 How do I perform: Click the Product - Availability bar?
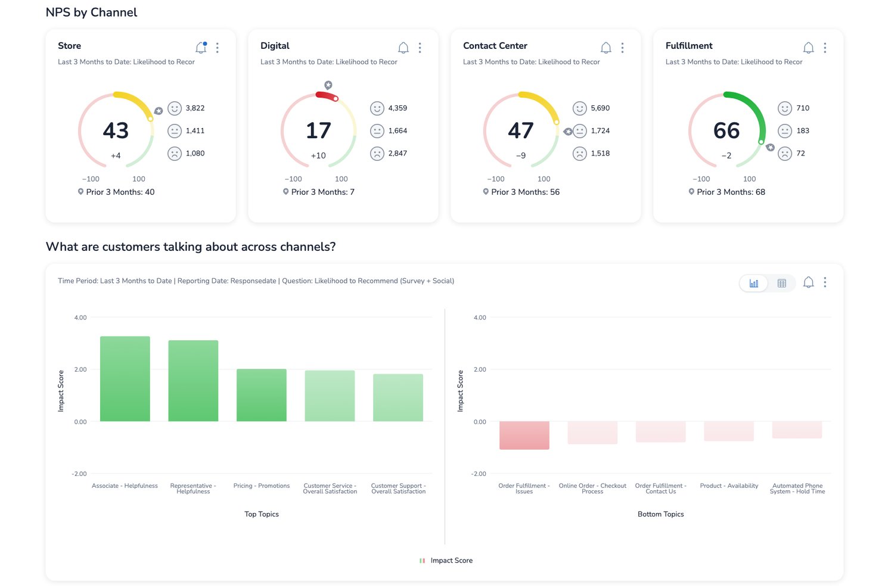pos(729,431)
